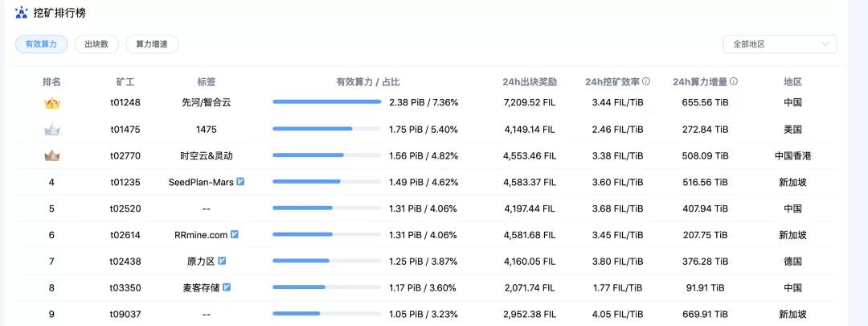Click the 91.91 TiB growth value
868x326 pixels.
pyautogui.click(x=706, y=287)
